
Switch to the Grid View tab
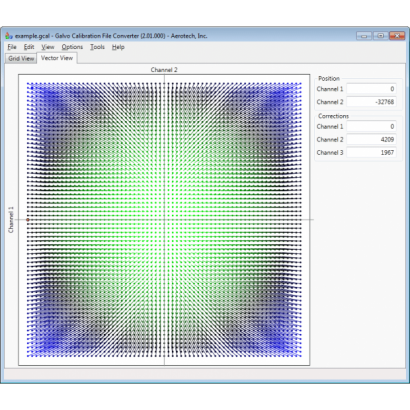click(21, 58)
